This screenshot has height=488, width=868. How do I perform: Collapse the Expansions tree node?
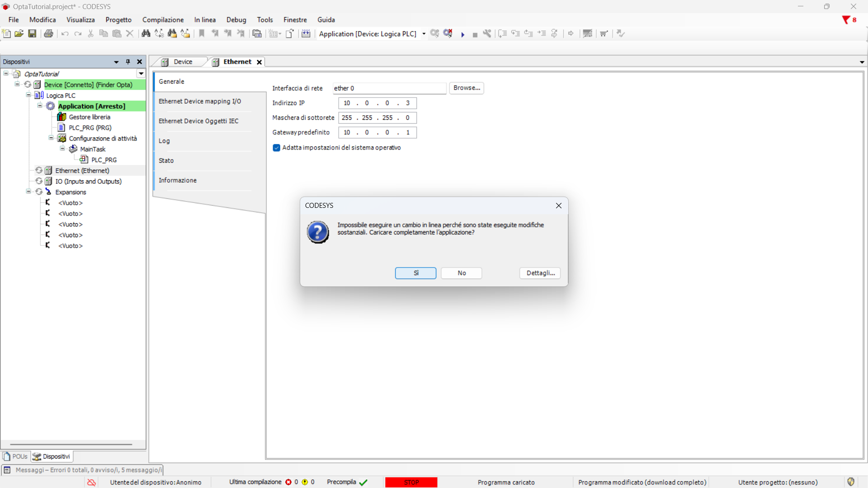(x=28, y=192)
